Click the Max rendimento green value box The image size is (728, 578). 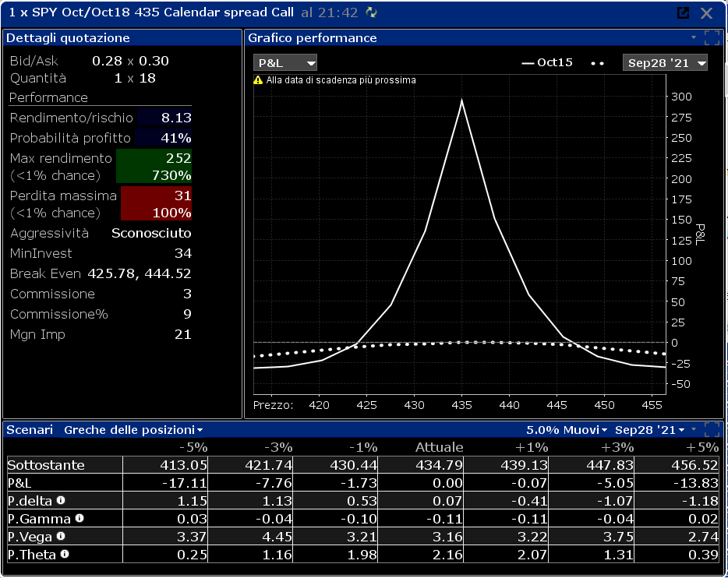click(x=154, y=166)
